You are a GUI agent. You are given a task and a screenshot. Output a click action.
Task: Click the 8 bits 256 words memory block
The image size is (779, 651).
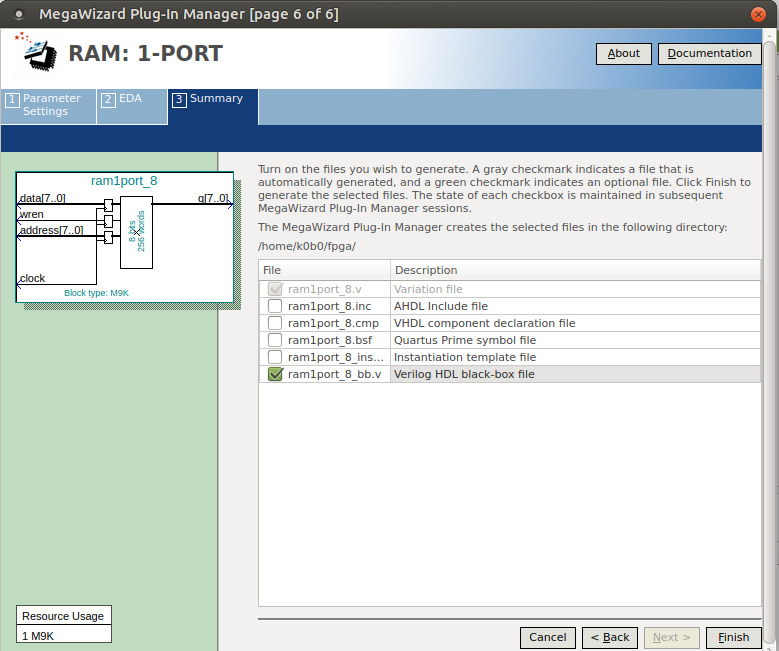[137, 232]
